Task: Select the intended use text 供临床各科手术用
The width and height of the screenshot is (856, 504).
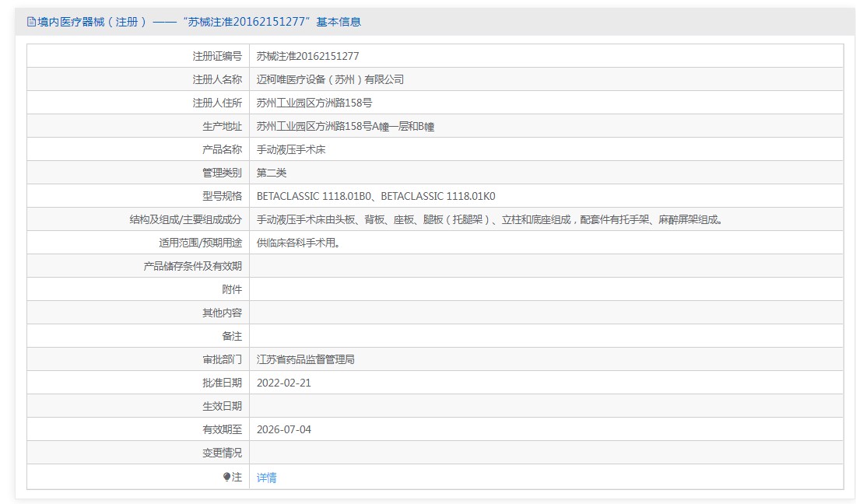Action: [299, 243]
